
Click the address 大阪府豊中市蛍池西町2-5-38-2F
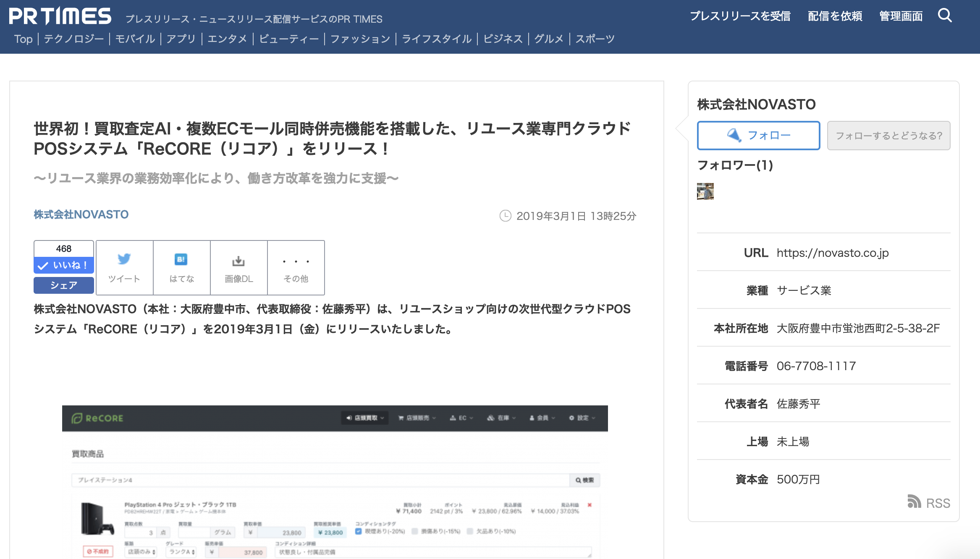click(x=858, y=328)
